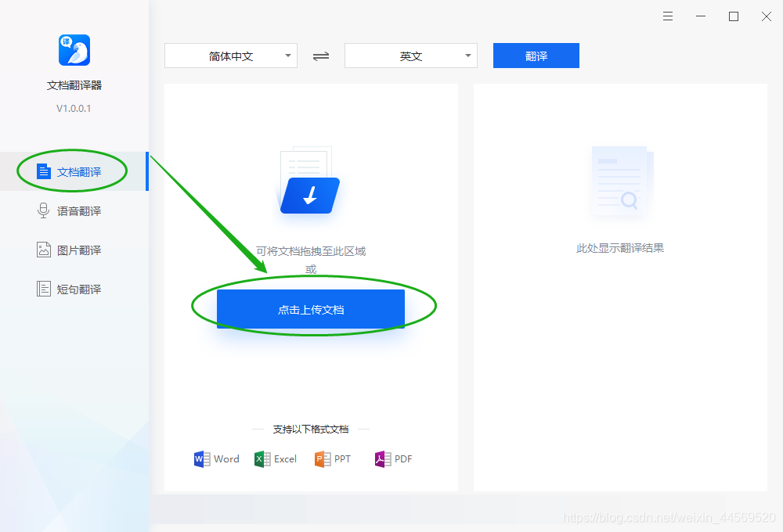Click the 支持以下格式文档 label

click(x=311, y=430)
